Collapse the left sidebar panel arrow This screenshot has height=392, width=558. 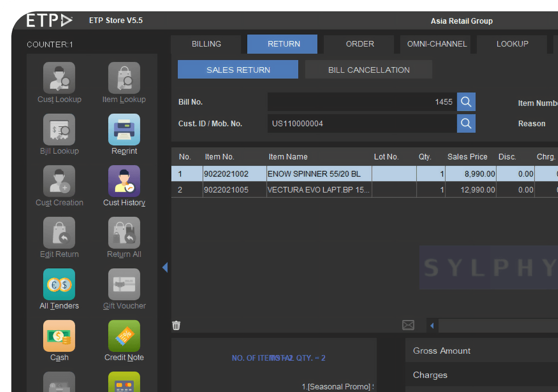pyautogui.click(x=165, y=267)
